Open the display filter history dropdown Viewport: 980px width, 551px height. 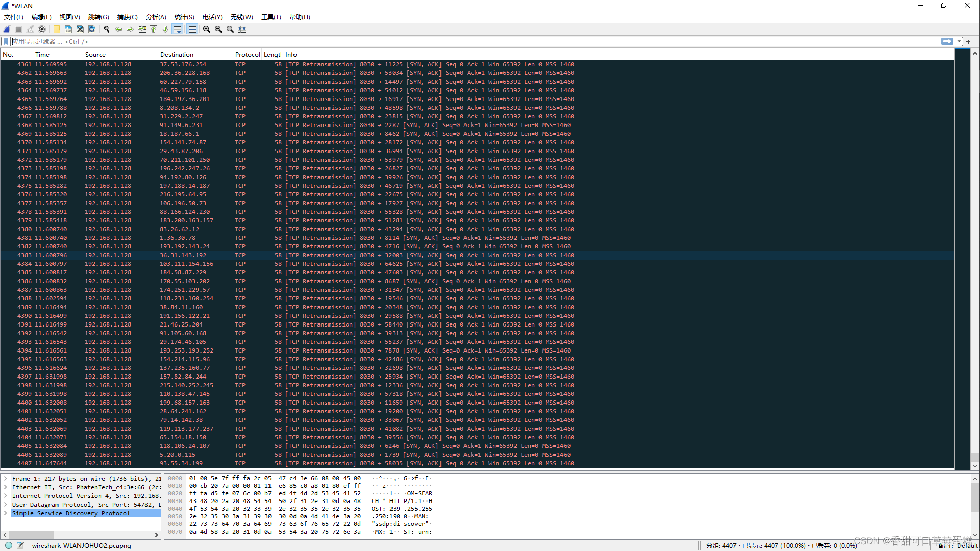click(960, 41)
